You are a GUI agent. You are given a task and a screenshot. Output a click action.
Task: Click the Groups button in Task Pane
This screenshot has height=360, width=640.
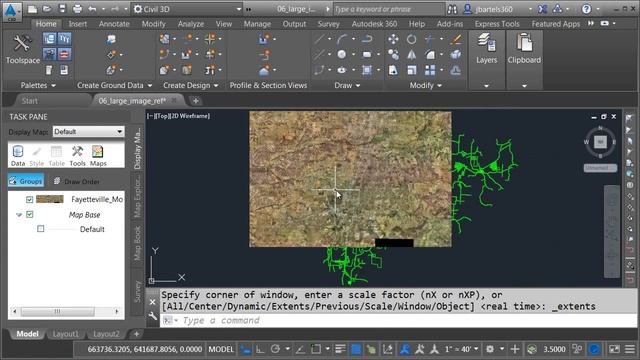(x=26, y=181)
